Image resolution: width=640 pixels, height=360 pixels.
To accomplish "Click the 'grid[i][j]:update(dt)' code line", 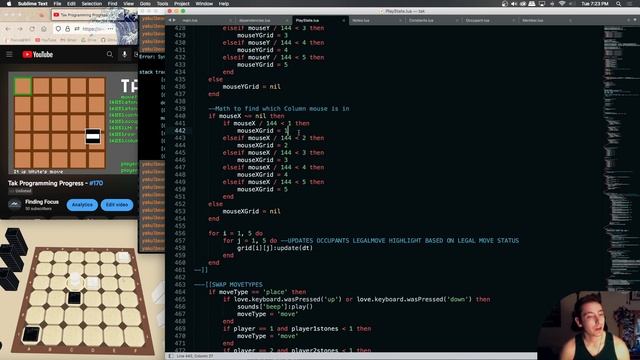I will (x=275, y=248).
